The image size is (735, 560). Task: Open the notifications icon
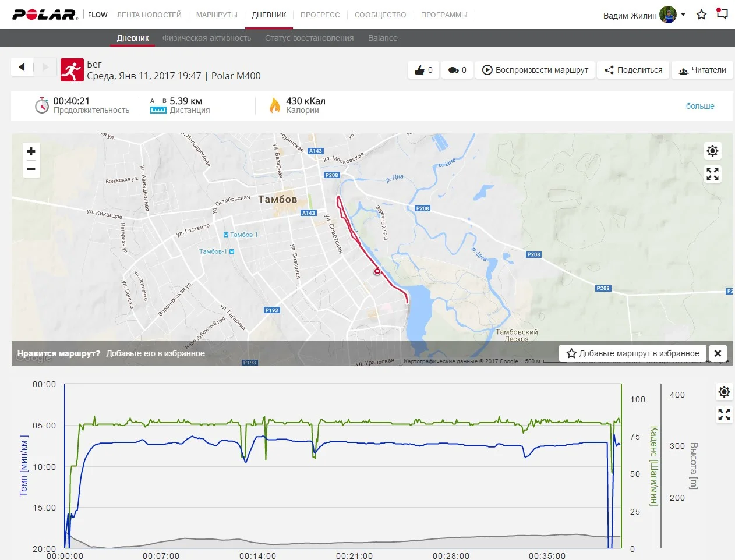click(722, 14)
